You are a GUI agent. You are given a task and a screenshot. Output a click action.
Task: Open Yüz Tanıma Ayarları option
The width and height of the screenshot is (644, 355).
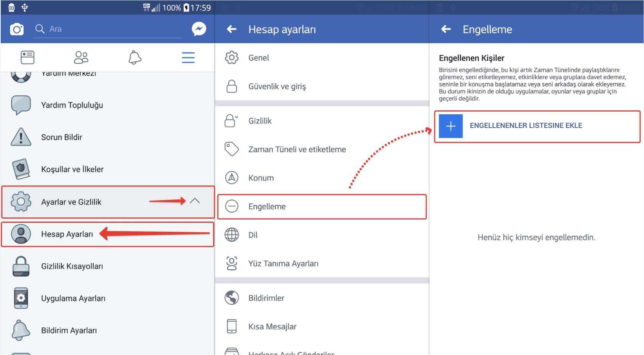click(x=283, y=264)
